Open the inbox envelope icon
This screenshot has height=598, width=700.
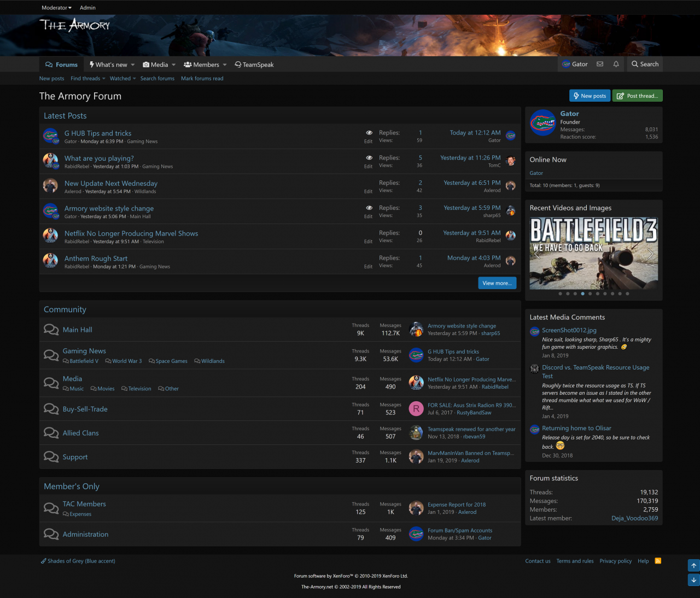coord(600,64)
